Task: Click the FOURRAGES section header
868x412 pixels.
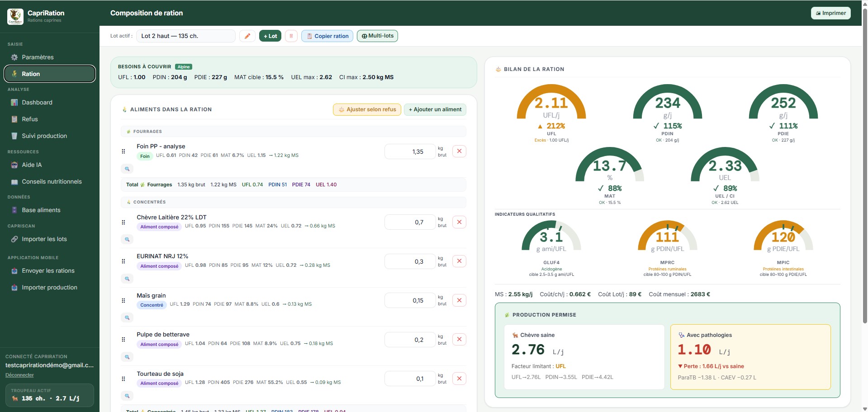Action: pos(294,132)
